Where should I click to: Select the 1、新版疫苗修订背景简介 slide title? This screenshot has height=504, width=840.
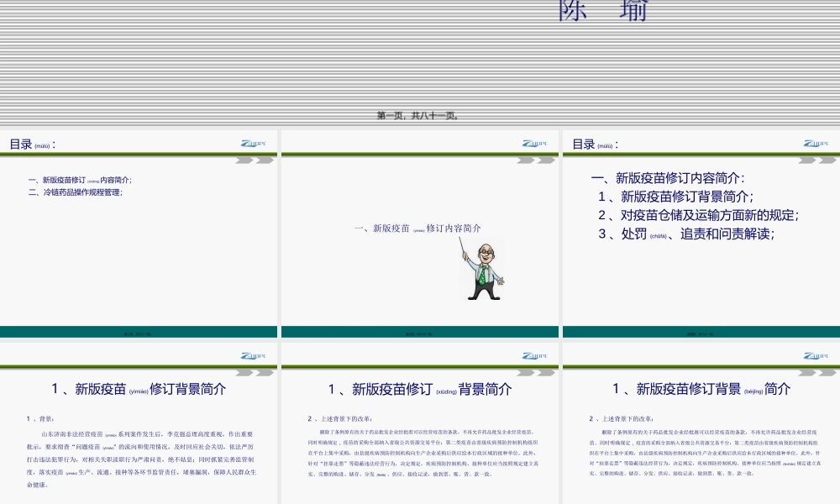139,388
